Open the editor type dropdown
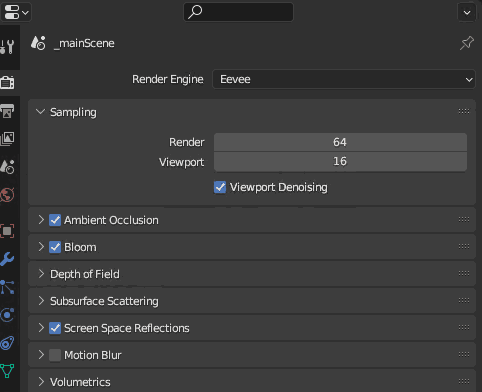 tap(16, 12)
